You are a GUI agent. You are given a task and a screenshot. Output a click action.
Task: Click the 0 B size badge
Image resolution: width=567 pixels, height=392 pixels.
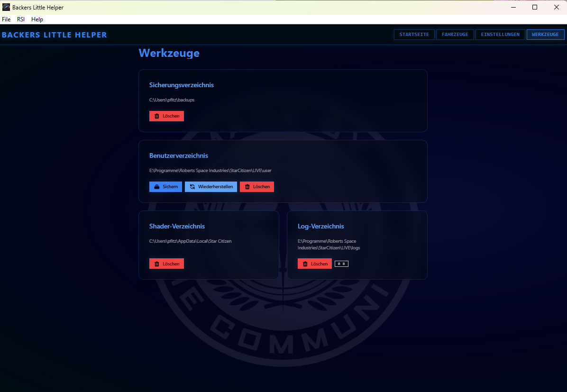(x=341, y=264)
